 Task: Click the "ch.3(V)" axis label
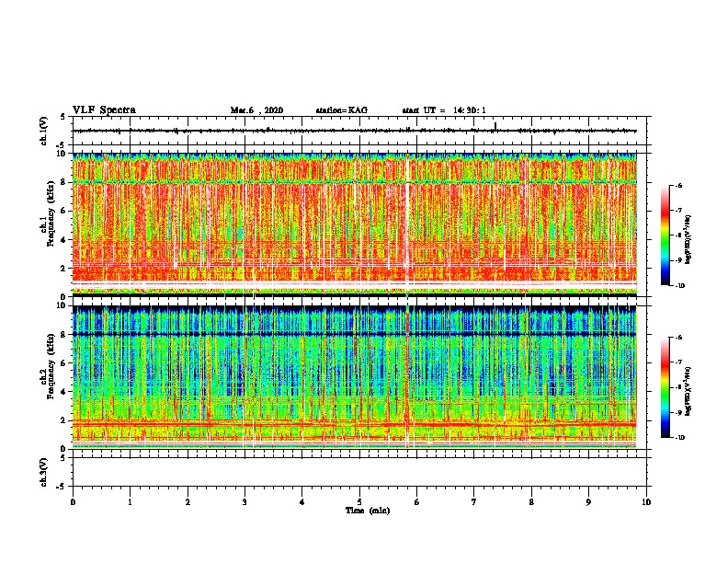44,472
